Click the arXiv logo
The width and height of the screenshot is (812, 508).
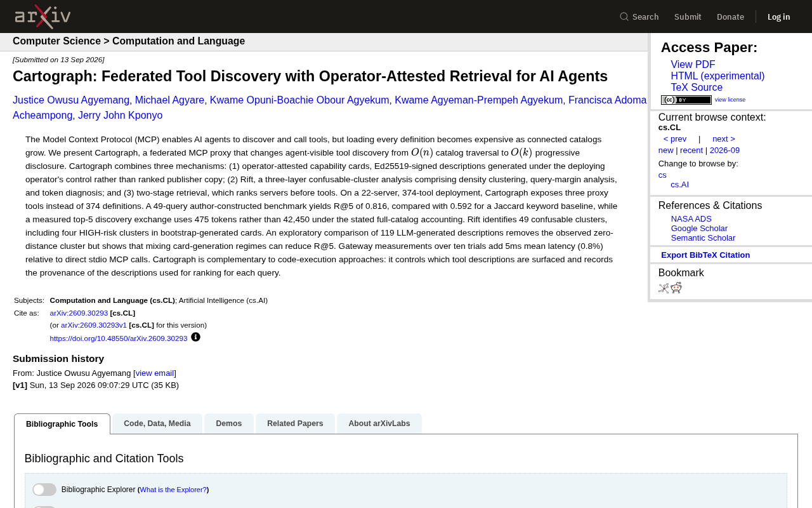[43, 17]
